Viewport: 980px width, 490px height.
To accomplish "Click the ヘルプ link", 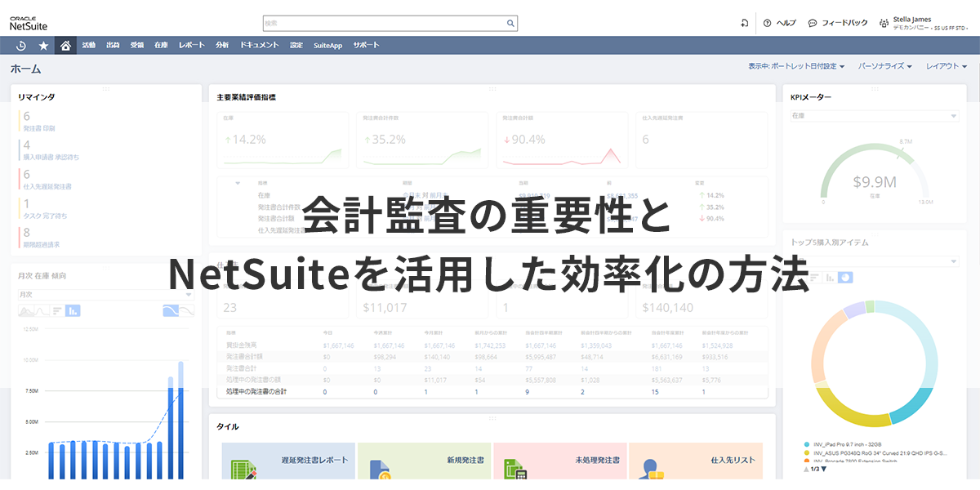I will [x=786, y=23].
